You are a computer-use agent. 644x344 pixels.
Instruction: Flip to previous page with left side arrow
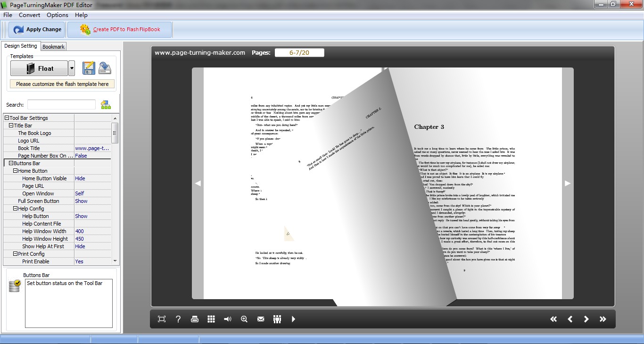point(198,183)
